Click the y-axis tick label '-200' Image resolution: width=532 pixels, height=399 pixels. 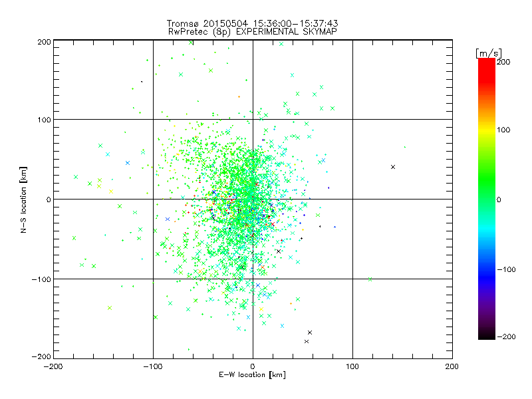pyautogui.click(x=41, y=356)
